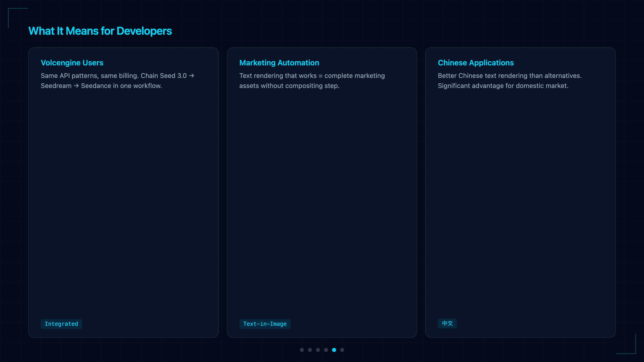This screenshot has width=644, height=362.
Task: Click empty area of Marketing Automation card
Action: (322, 201)
